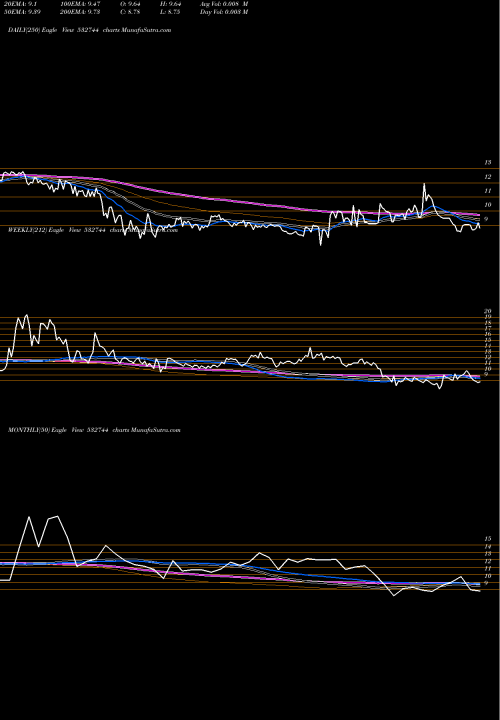Click the daily chart's '10' axis label
Screen dimensions: 500x720
click(x=488, y=205)
